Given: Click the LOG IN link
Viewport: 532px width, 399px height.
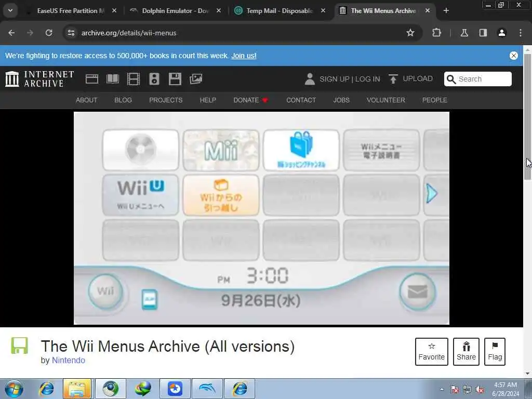Looking at the screenshot, I should coord(367,79).
